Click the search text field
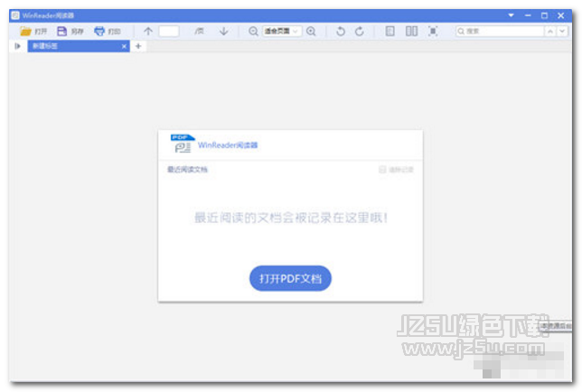The image size is (582, 392). (500, 31)
